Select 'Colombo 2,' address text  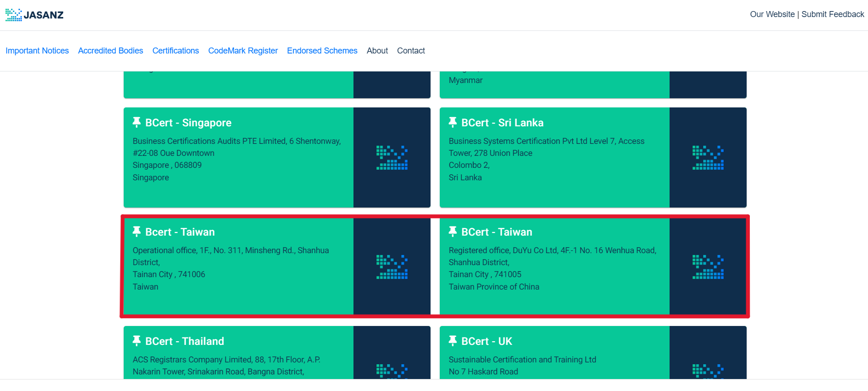[x=469, y=165]
